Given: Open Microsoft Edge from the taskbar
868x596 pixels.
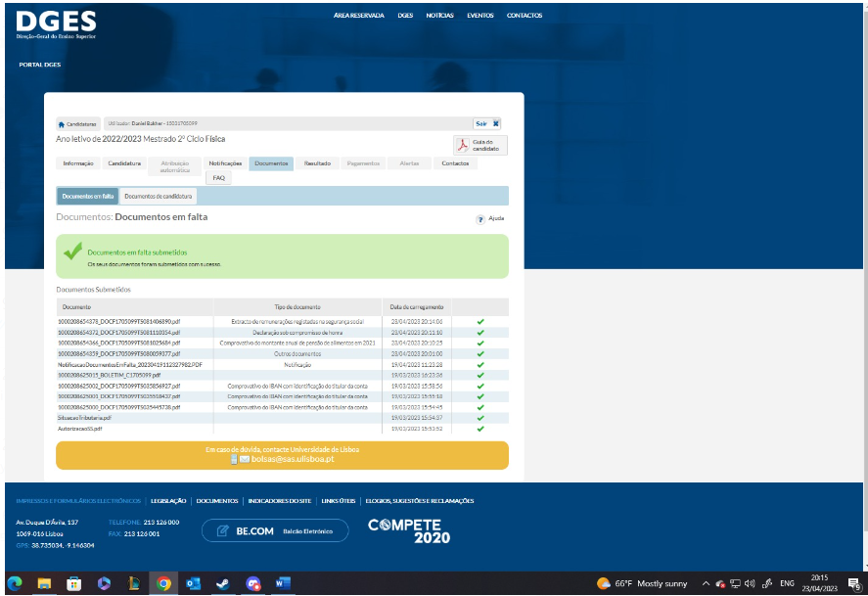Looking at the screenshot, I should coord(15,583).
